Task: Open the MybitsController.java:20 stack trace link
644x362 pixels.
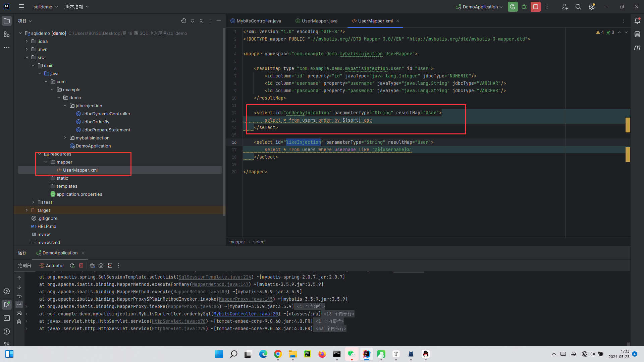Action: click(246, 314)
